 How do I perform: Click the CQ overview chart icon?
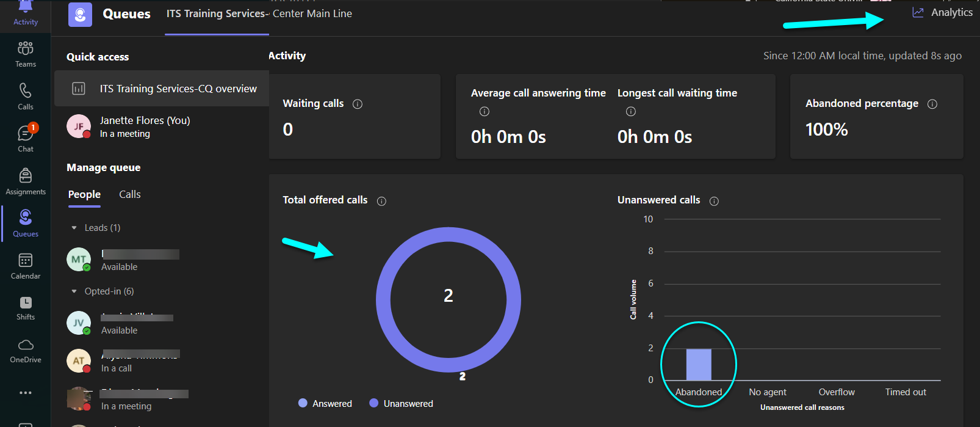point(79,89)
